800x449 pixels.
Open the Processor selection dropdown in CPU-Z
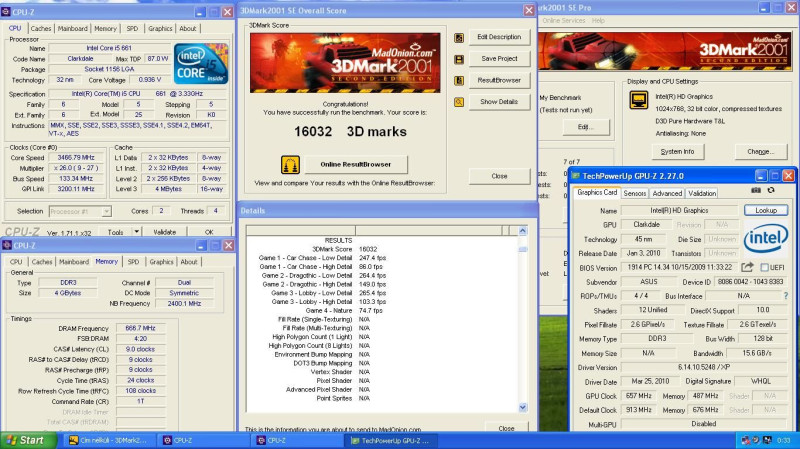[x=80, y=211]
